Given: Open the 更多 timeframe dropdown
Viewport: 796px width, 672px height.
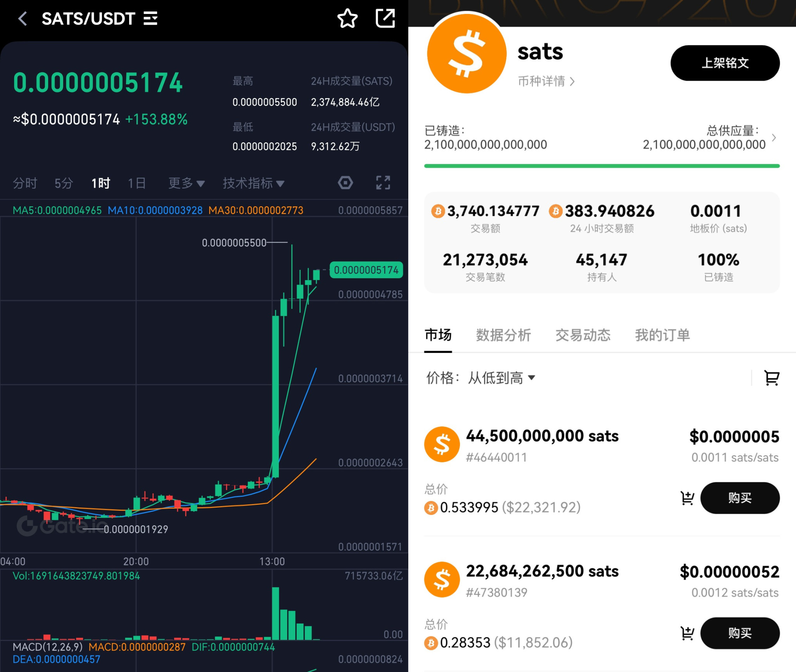Looking at the screenshot, I should coord(185,183).
